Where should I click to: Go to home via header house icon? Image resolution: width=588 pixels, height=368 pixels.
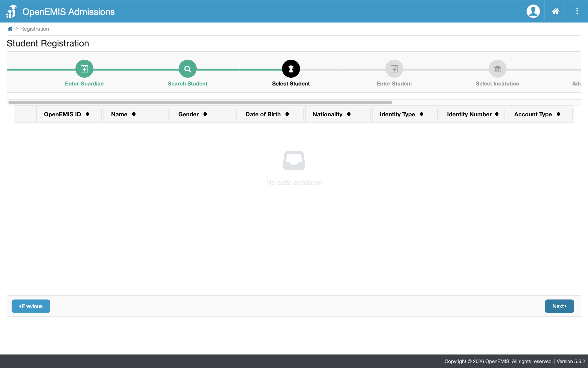[x=555, y=11]
